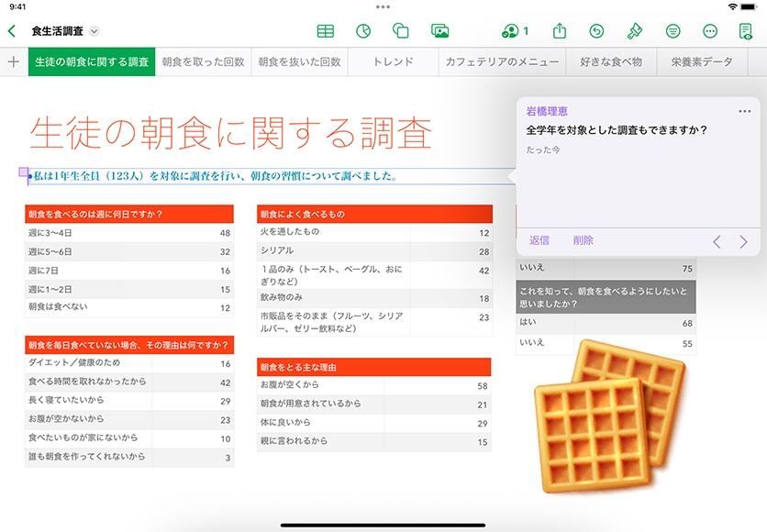767x532 pixels.
Task: Open the カフェテリアのメニュー sheet tab
Action: pyautogui.click(x=502, y=62)
